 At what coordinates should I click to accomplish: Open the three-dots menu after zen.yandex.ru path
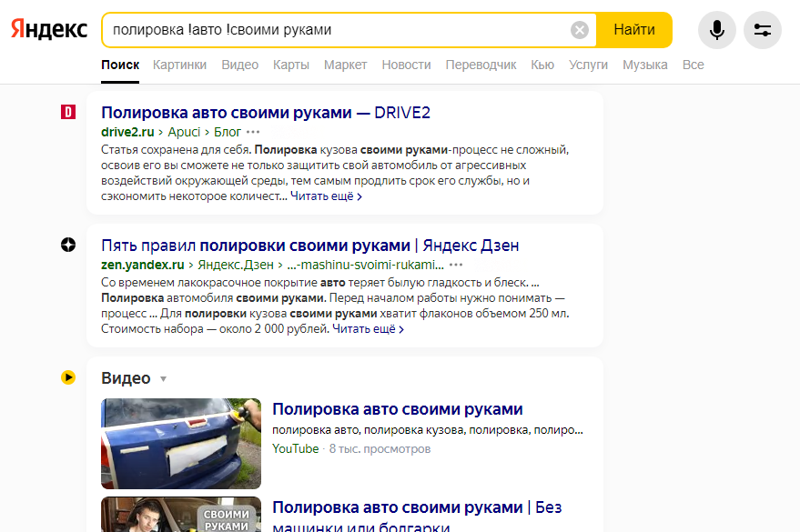coord(456,265)
